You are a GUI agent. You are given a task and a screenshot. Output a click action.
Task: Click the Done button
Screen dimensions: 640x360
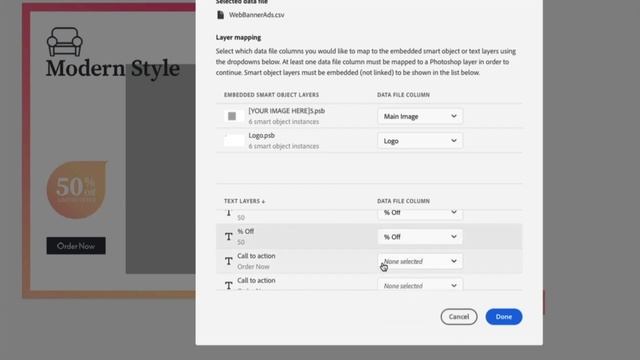pos(504,317)
